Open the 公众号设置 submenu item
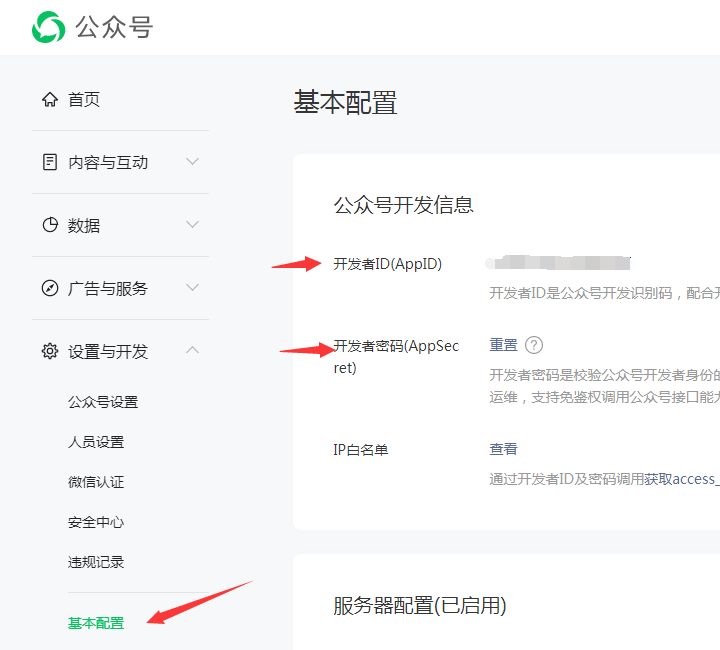This screenshot has width=720, height=650. coord(103,402)
